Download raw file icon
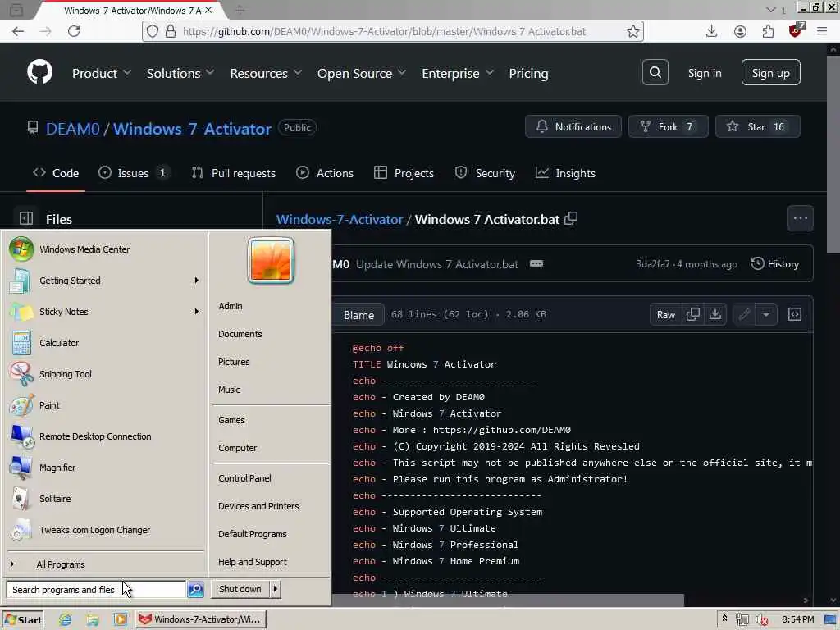 coord(715,314)
